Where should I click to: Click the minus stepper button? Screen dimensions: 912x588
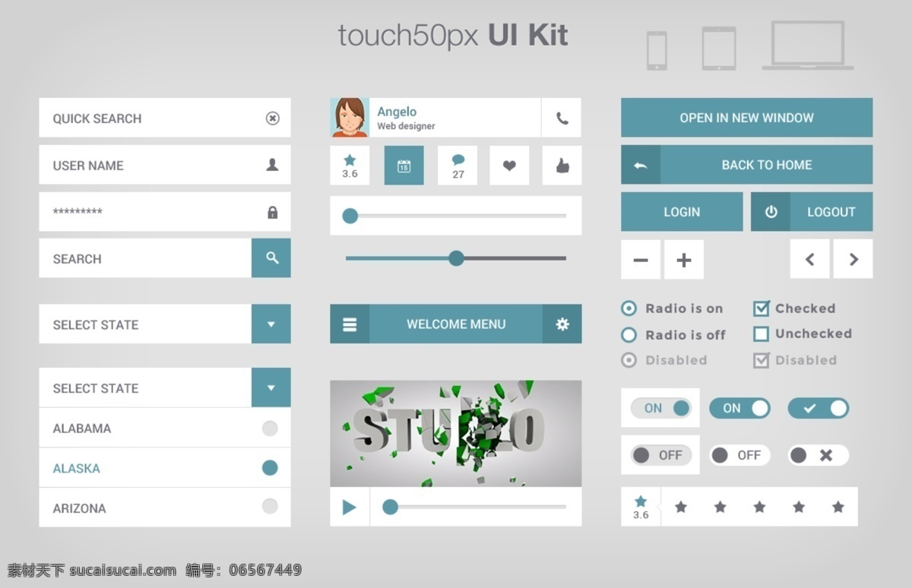point(641,260)
